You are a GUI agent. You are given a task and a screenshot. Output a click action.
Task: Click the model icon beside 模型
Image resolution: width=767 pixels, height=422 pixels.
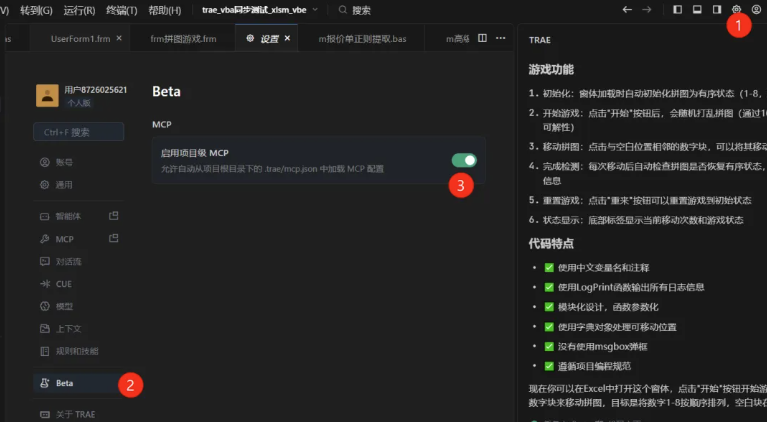(45, 307)
